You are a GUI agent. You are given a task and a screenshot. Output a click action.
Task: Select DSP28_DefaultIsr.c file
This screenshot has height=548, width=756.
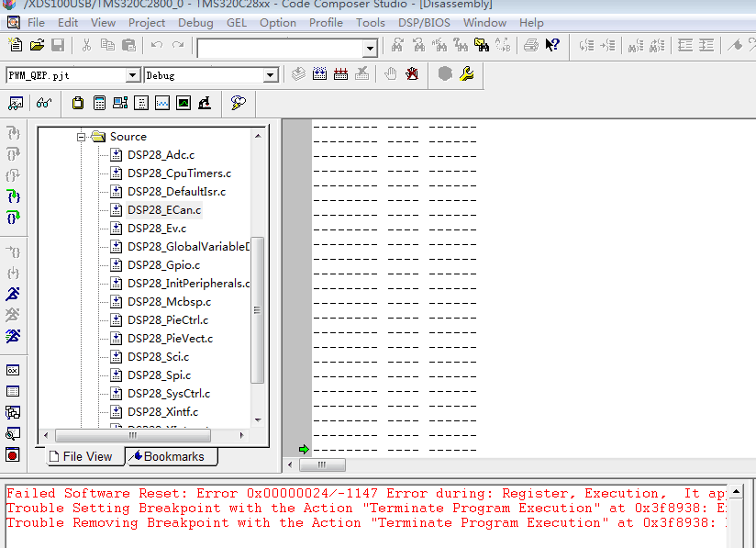176,192
